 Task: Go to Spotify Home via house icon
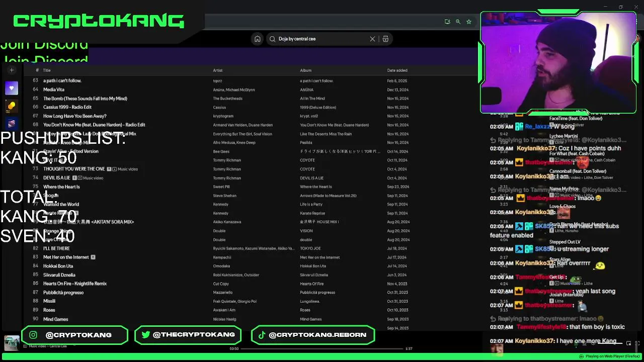coord(258,39)
